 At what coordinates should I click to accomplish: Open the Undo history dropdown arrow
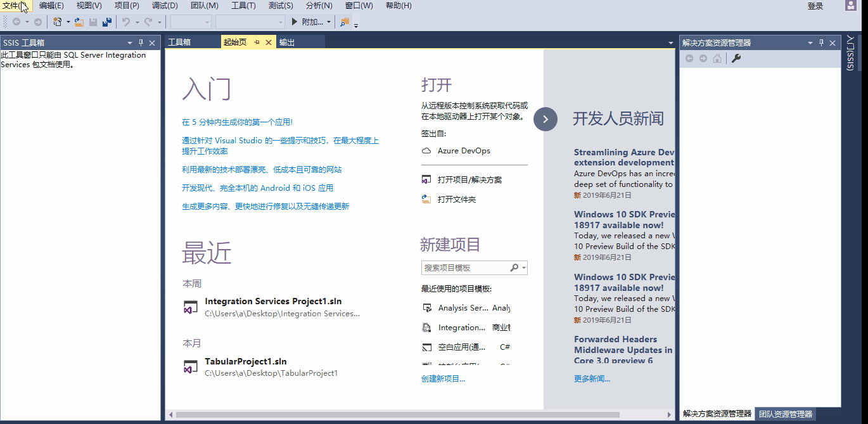click(x=137, y=22)
